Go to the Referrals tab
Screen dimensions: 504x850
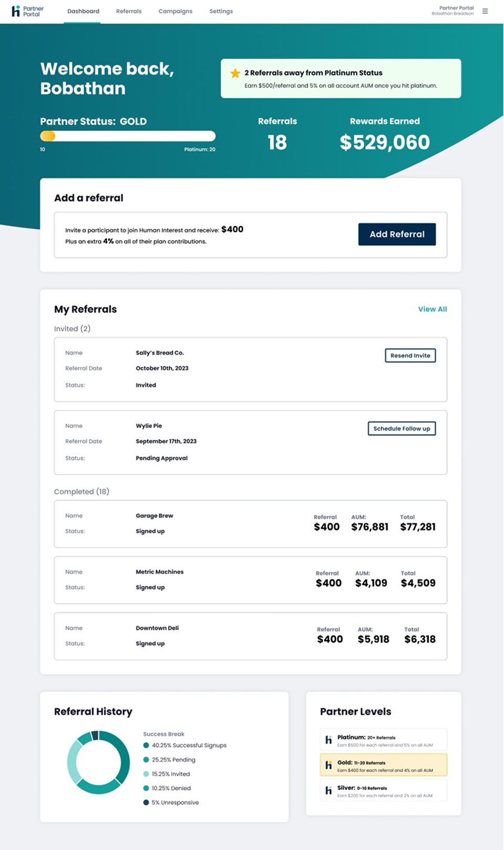[129, 11]
